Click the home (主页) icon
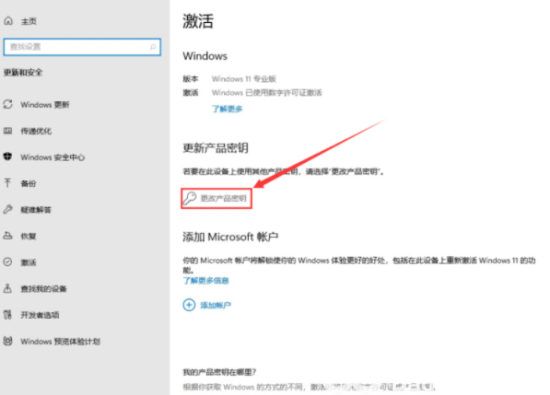 point(8,21)
